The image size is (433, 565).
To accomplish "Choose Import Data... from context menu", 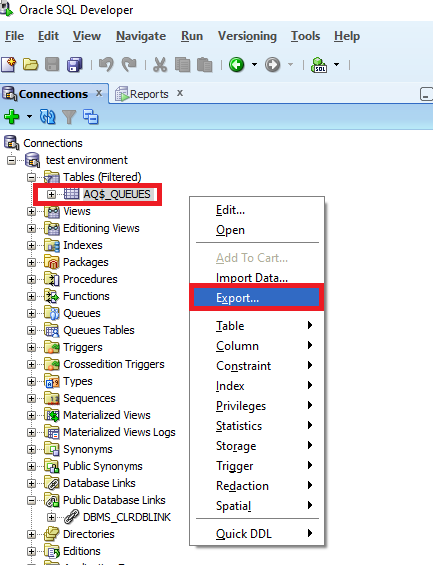I will click(x=252, y=278).
